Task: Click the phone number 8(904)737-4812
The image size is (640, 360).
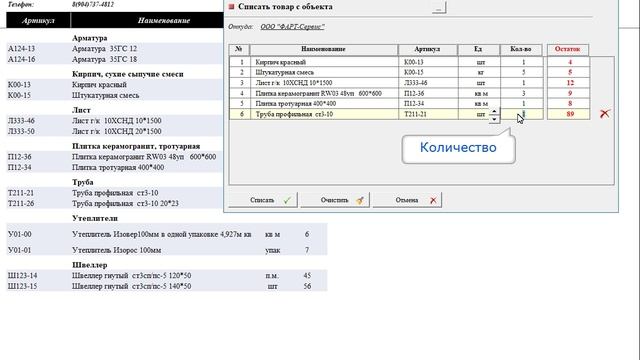Action: [x=93, y=4]
